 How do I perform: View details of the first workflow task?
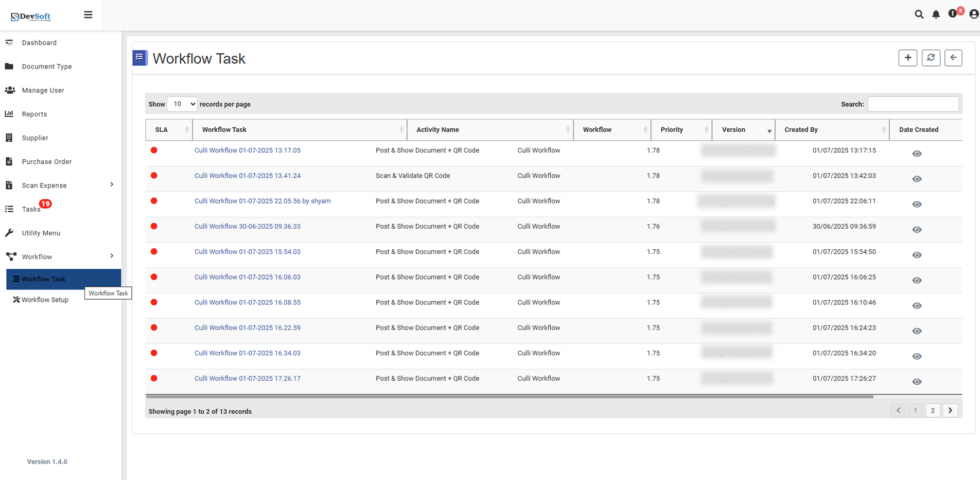pyautogui.click(x=917, y=153)
